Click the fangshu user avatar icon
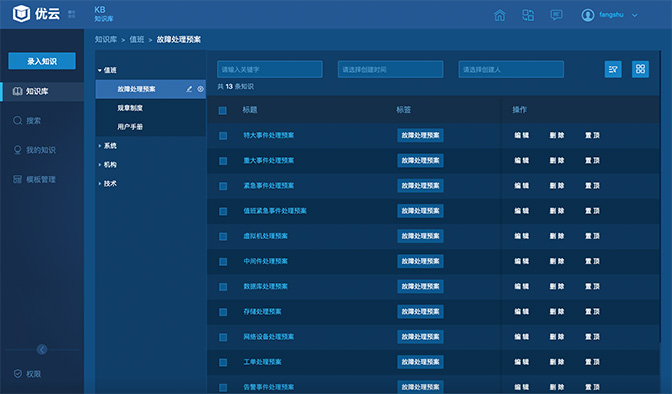Image resolution: width=672 pixels, height=394 pixels. tap(588, 15)
